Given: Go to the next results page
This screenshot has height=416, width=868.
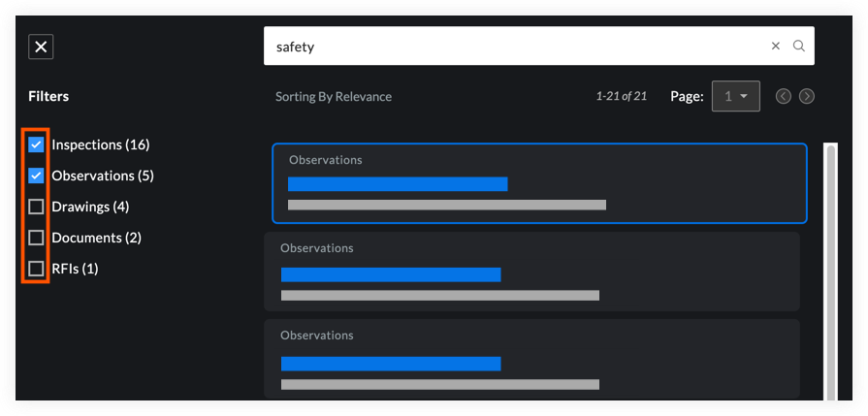Looking at the screenshot, I should point(806,96).
